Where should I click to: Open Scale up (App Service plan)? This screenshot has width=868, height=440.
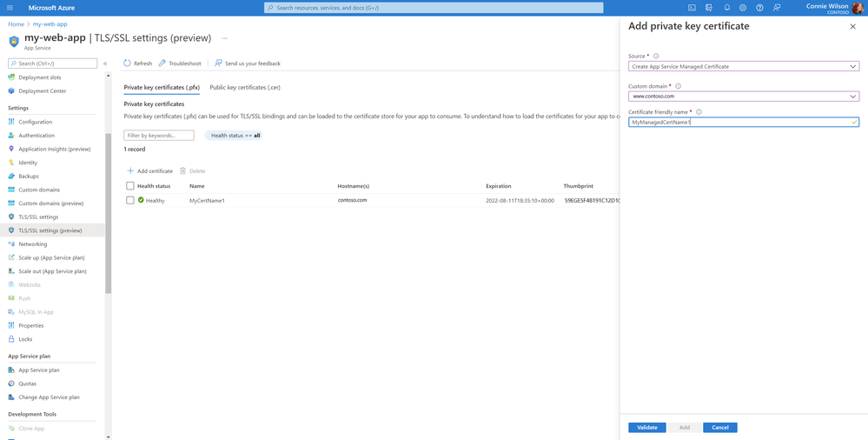[53, 257]
